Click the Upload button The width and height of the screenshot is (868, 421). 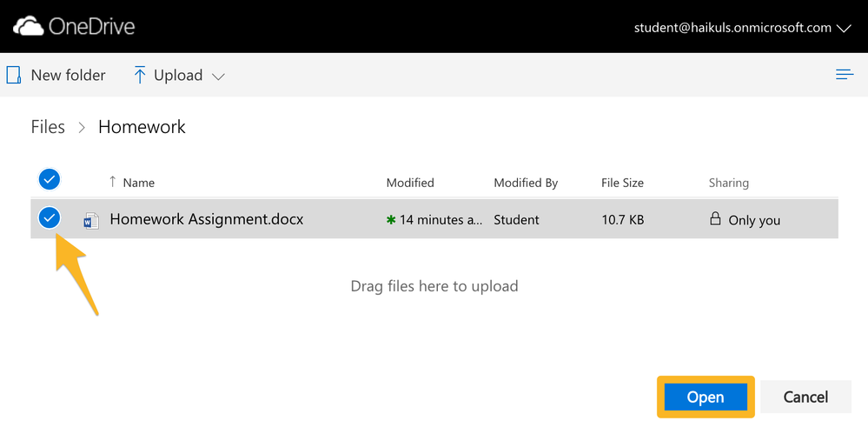pyautogui.click(x=179, y=76)
